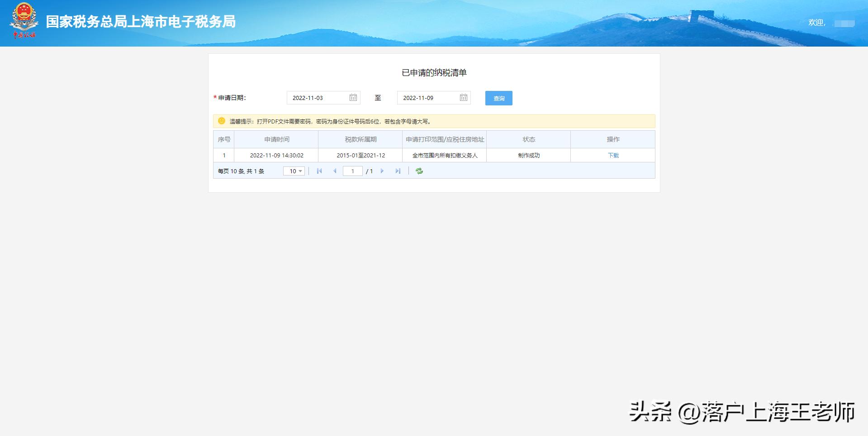Image resolution: width=868 pixels, height=436 pixels.
Task: Open the end date calendar picker
Action: [x=463, y=98]
